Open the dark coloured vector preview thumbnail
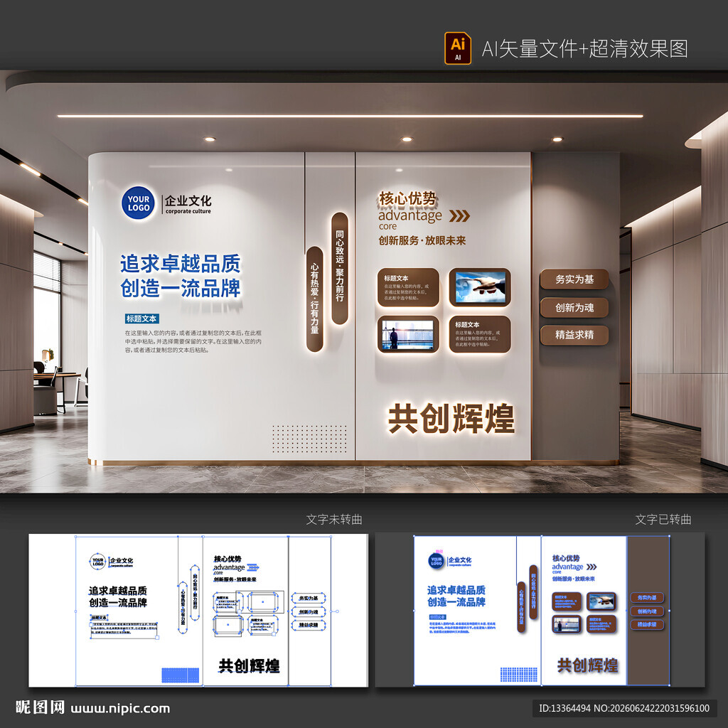This screenshot has height=728, width=728. tap(540, 610)
